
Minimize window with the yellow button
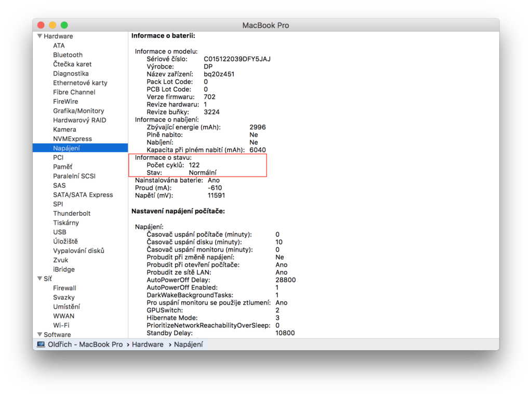point(52,25)
